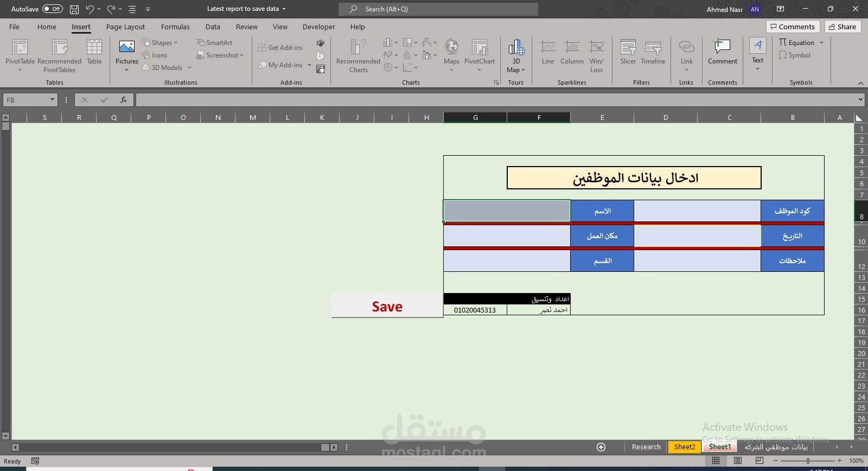Click the formula bar input
868x471 pixels.
(496, 100)
